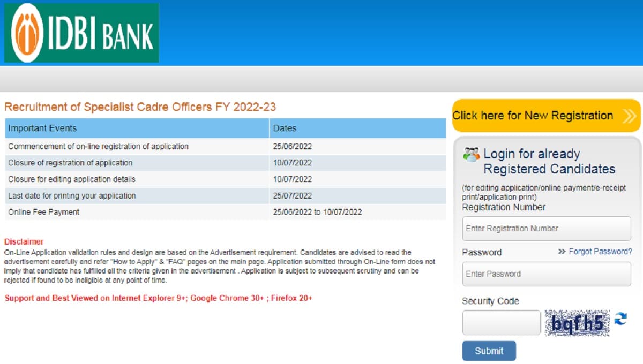Click the bqfh5 captcha image

pos(577,323)
